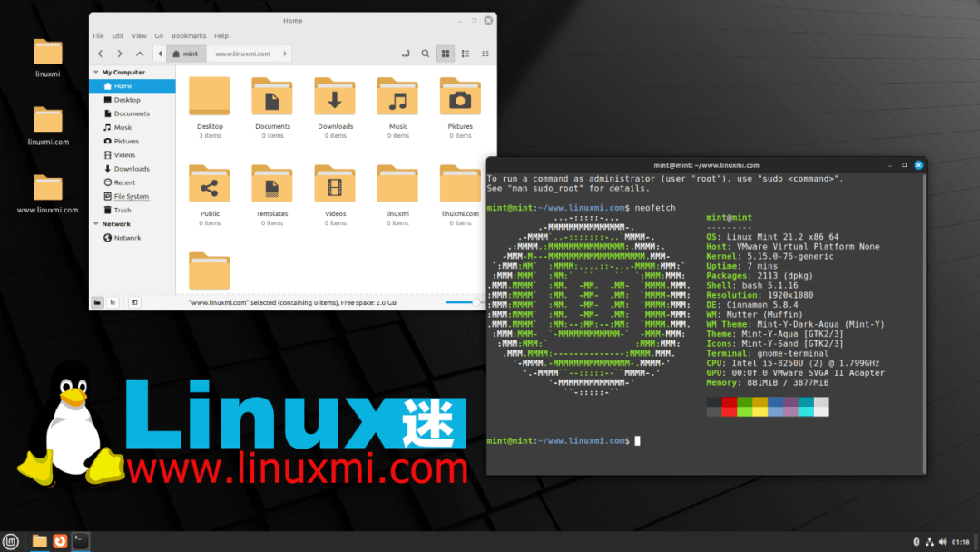980x552 pixels.
Task: Open the search icon in Nemo toolbar
Action: [x=426, y=54]
